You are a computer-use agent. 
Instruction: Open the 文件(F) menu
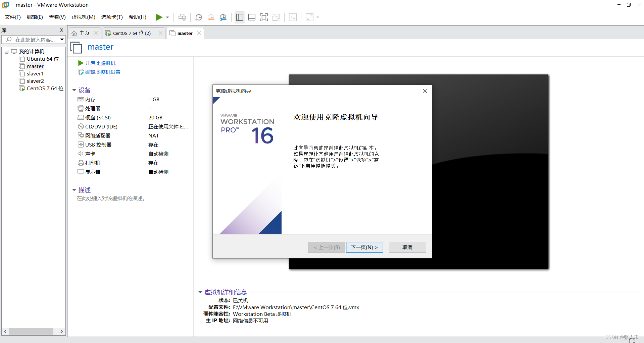point(13,17)
